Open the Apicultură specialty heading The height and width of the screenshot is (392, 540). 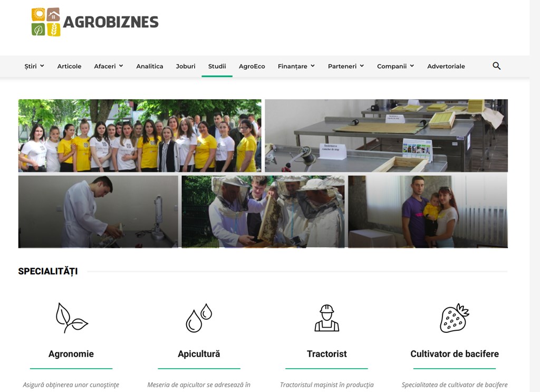pos(199,354)
